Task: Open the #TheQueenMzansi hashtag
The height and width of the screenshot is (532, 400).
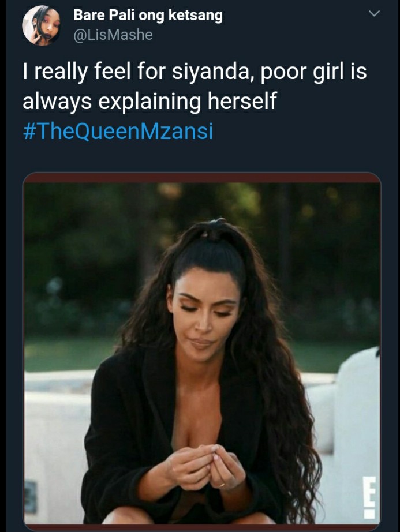Action: 118,132
